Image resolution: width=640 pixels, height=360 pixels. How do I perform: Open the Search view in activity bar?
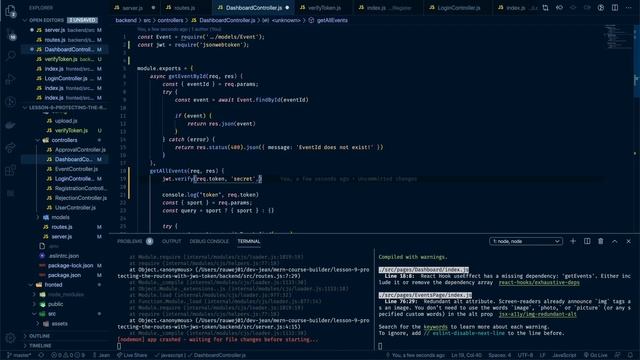[11, 56]
